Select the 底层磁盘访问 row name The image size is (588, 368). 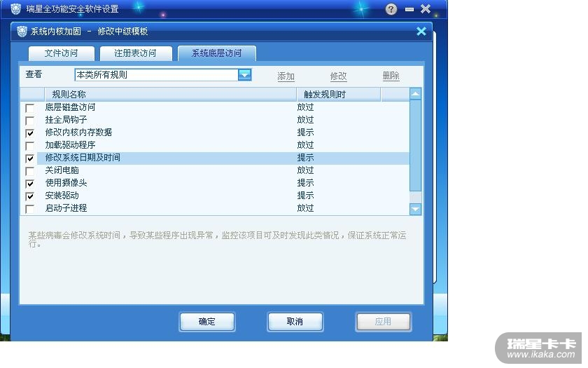[x=70, y=107]
